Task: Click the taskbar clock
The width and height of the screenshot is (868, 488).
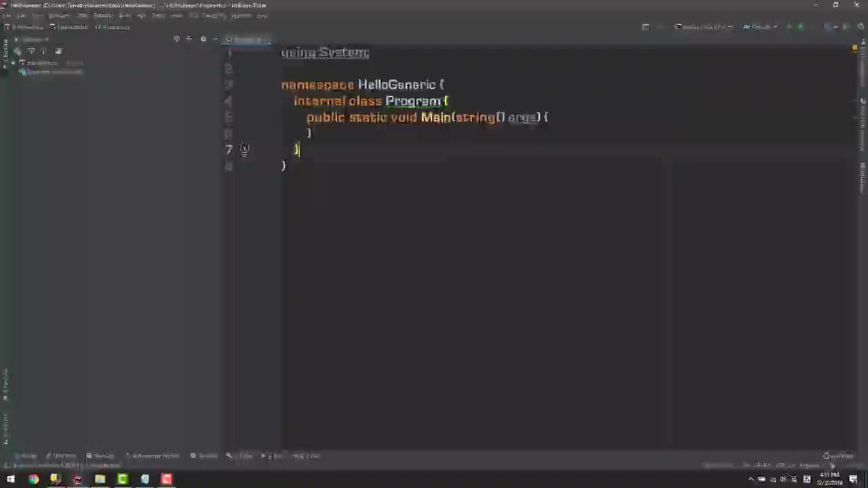Action: click(829, 479)
